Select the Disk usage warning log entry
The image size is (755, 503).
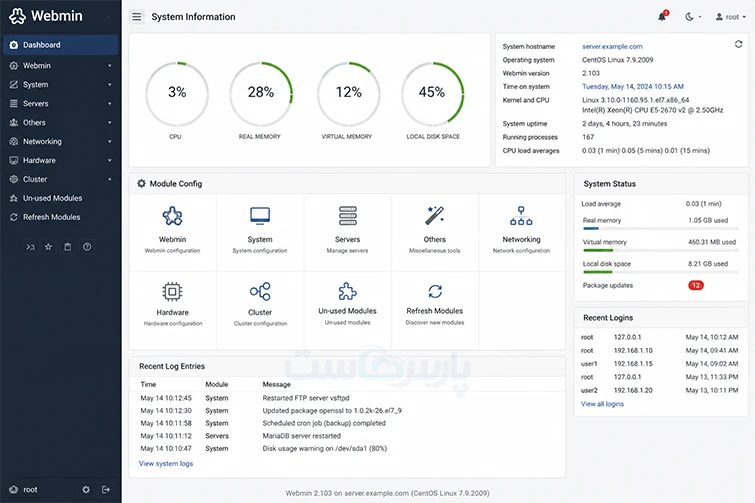click(x=347, y=448)
